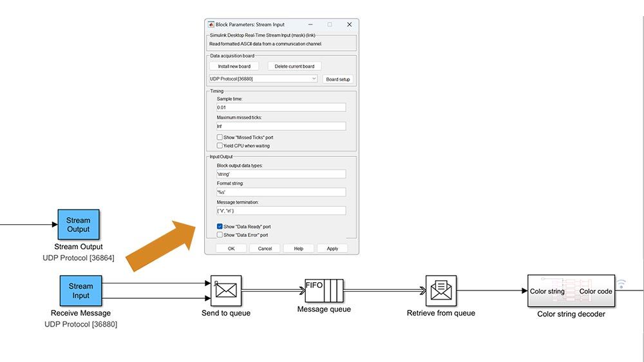Screen dimensions: 644x362
Task: Enable Show "Missed Ticks" port checkbox
Action: pos(220,137)
